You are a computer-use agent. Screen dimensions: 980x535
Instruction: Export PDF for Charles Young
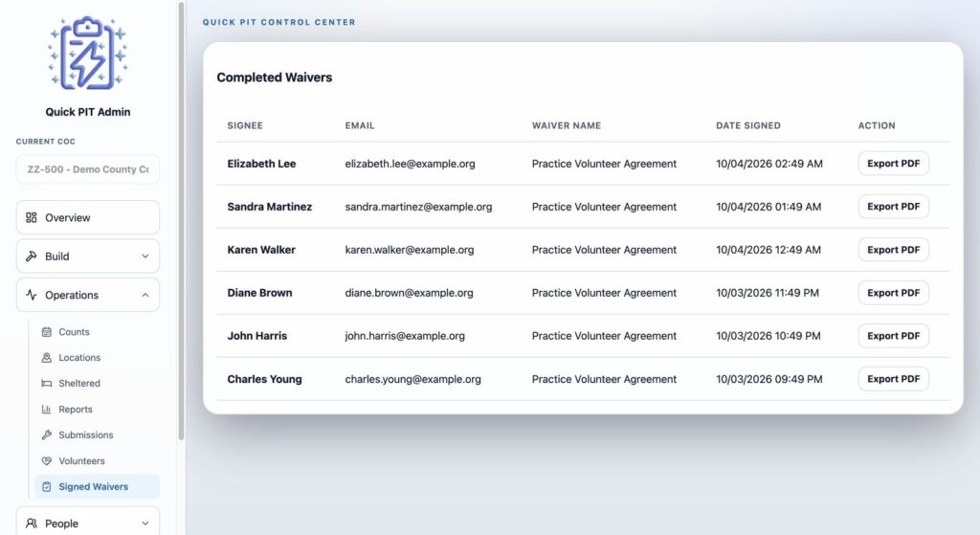[x=893, y=379]
